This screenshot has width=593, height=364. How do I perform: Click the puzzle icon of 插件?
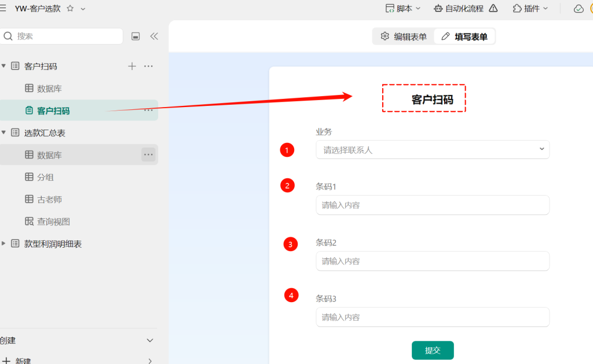point(517,8)
